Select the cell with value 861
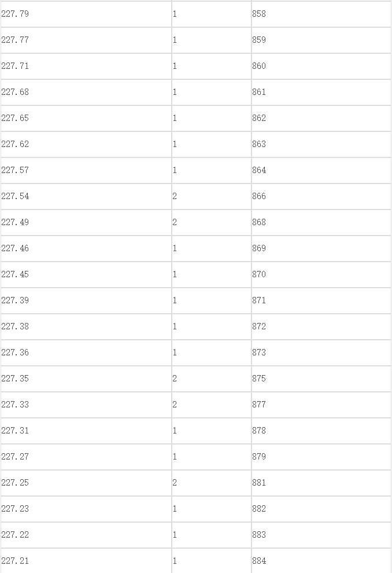Image resolution: width=392 pixels, height=573 pixels. click(321, 92)
